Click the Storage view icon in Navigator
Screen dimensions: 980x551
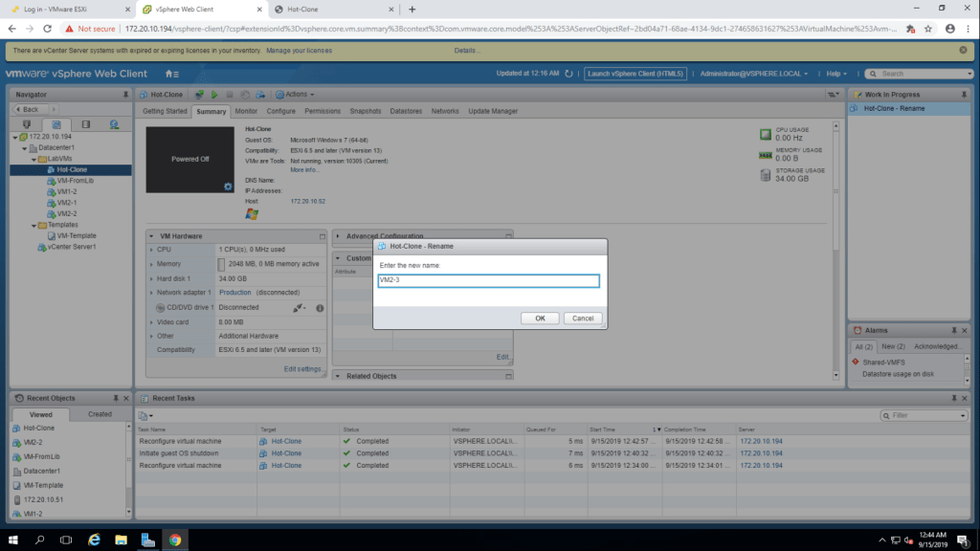[85, 124]
